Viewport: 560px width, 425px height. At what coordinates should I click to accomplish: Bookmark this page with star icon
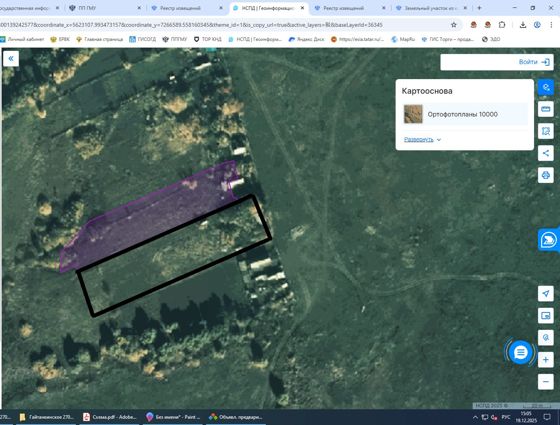point(454,25)
